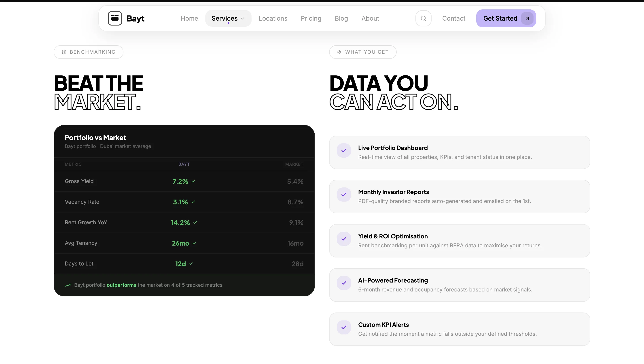The height and width of the screenshot is (364, 644).
Task: Click the checkmark icon for Custom KPI Alerts
Action: pos(344,327)
